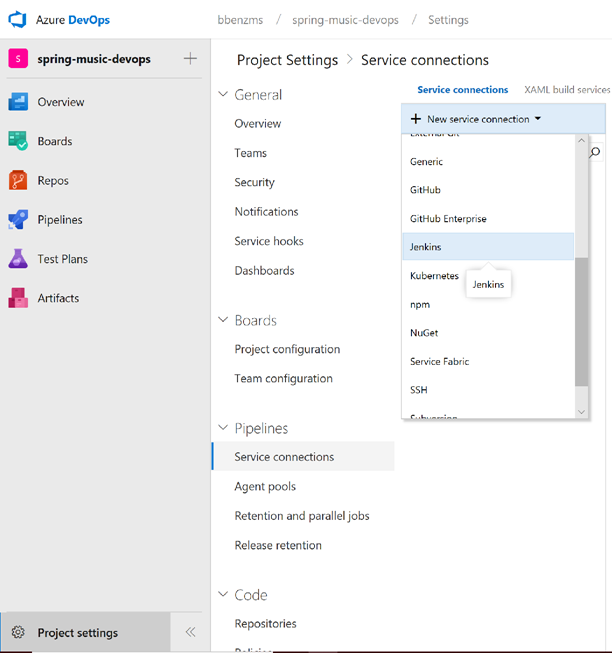The width and height of the screenshot is (612, 653).
Task: Select Service connections in Pipelines settings
Action: point(303,456)
